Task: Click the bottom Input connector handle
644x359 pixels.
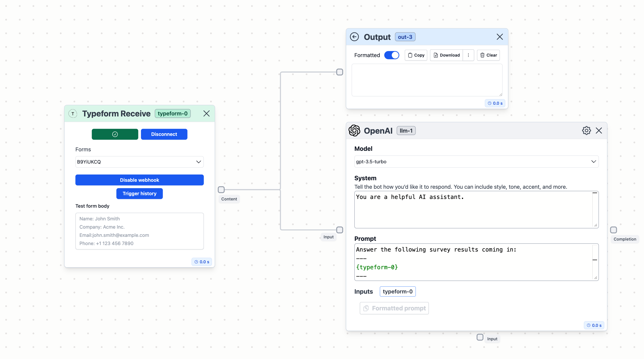Action: [480, 337]
